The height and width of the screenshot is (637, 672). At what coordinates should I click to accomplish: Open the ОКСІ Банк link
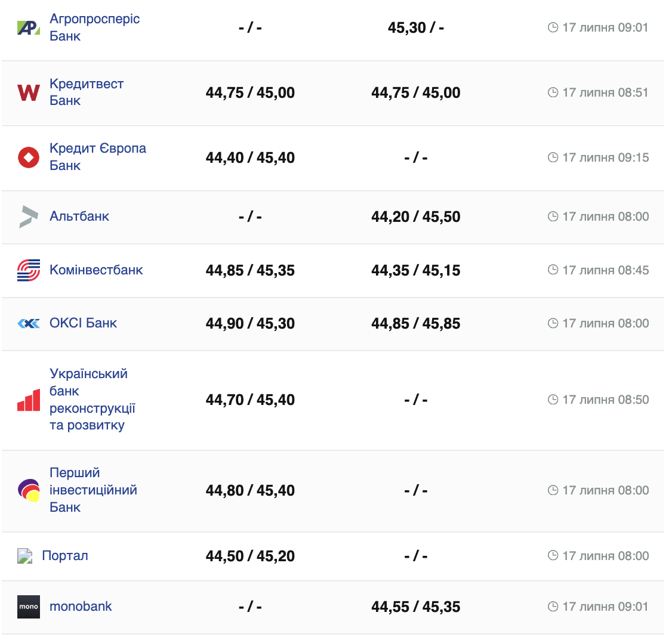click(83, 323)
